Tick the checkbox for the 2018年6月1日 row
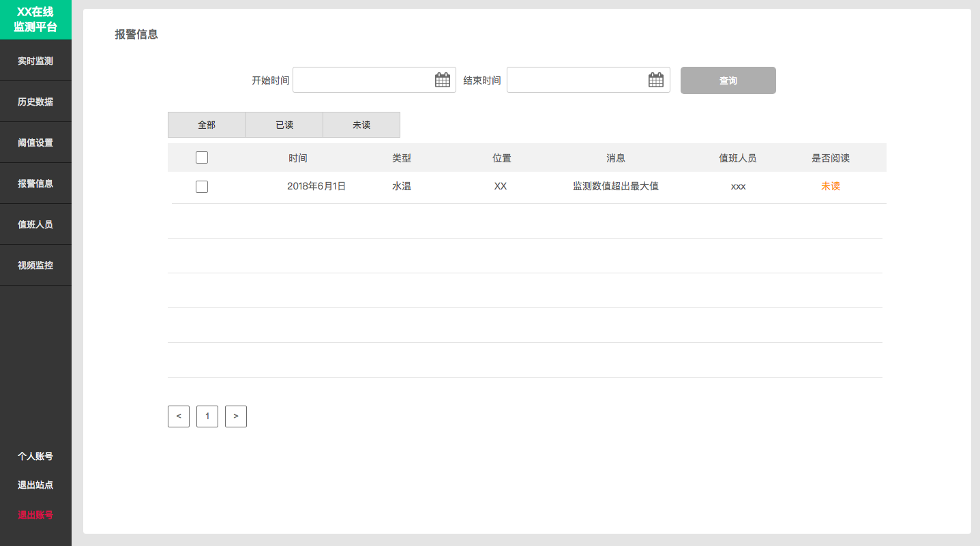980x546 pixels. pos(202,187)
